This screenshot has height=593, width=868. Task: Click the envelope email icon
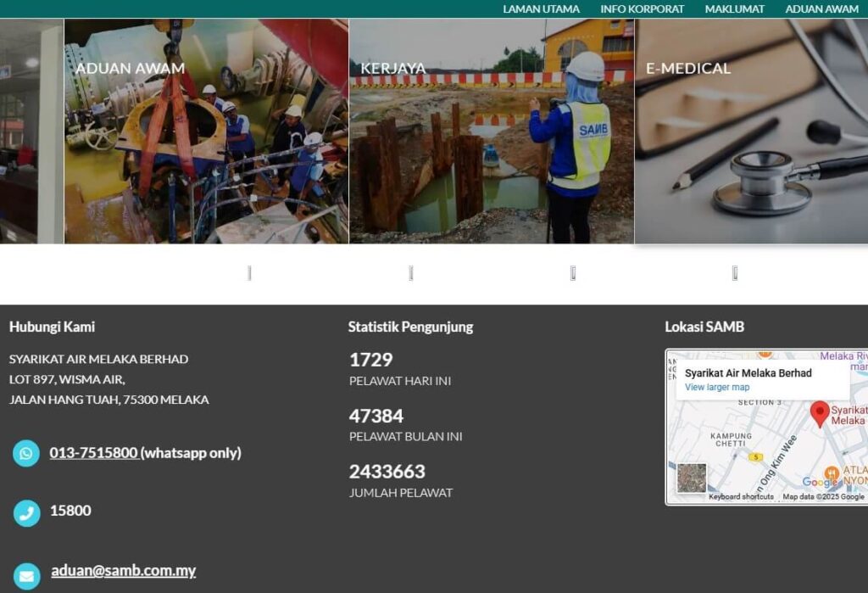(26, 576)
